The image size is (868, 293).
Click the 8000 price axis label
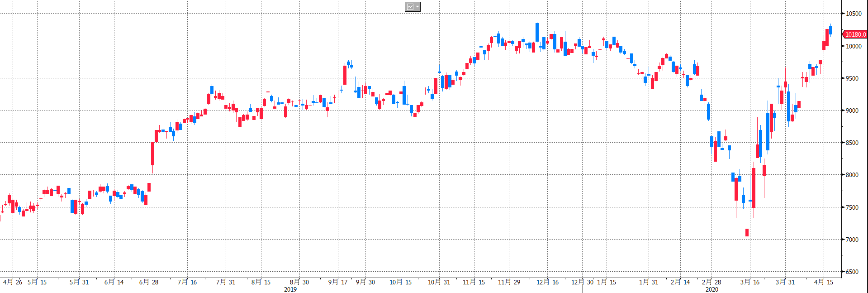coord(852,175)
